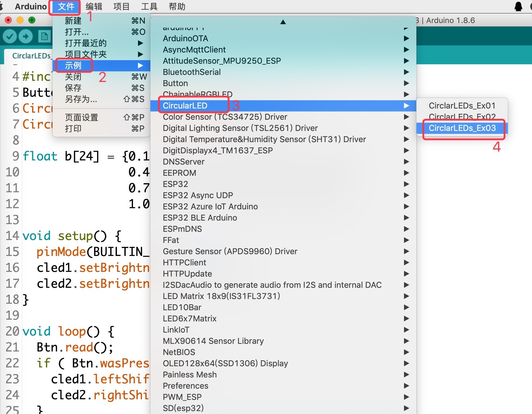The width and height of the screenshot is (532, 414).
Task: Open the ESP32 Async UDP examples
Action: coord(283,195)
